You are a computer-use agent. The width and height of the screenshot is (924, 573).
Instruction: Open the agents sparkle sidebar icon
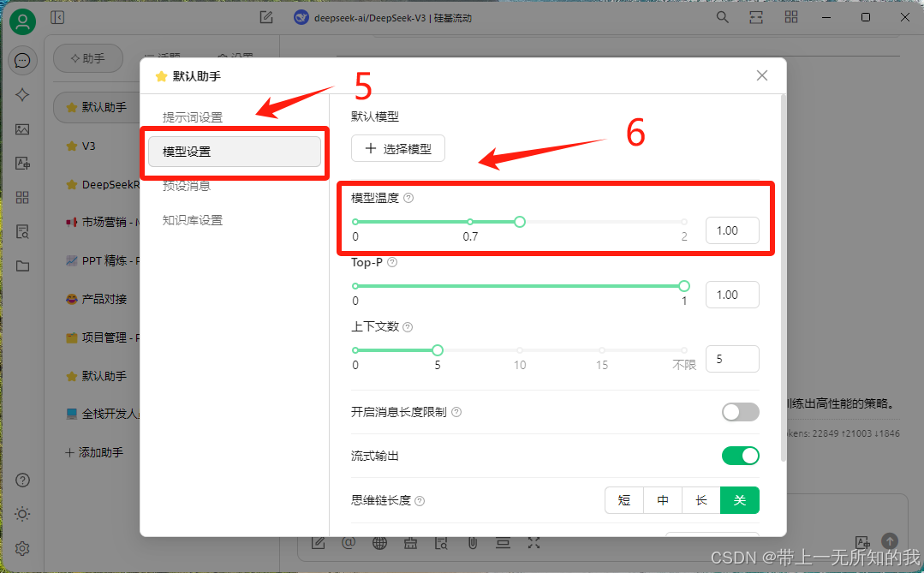[22, 95]
